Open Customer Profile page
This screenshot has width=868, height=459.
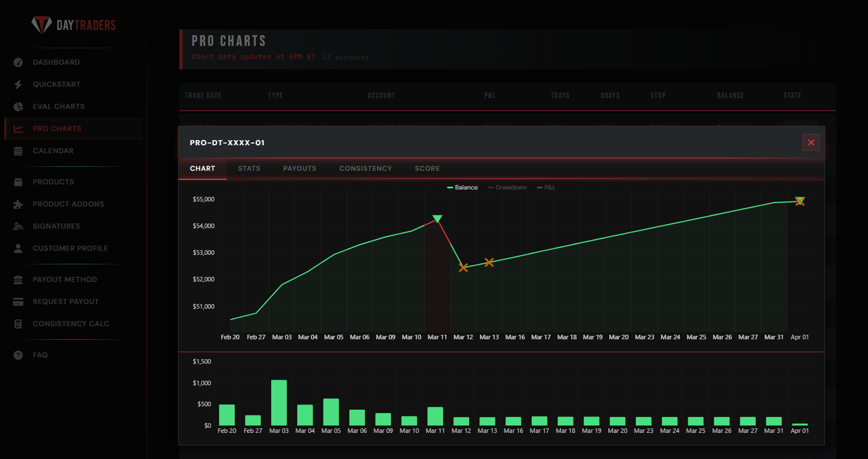[x=70, y=249]
